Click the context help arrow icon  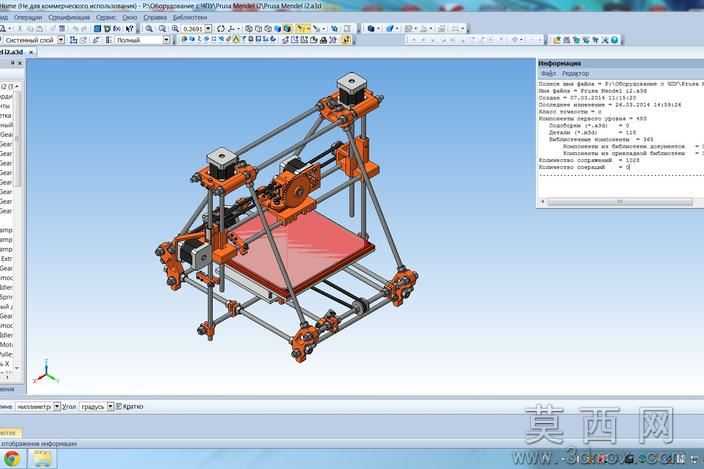[129, 29]
